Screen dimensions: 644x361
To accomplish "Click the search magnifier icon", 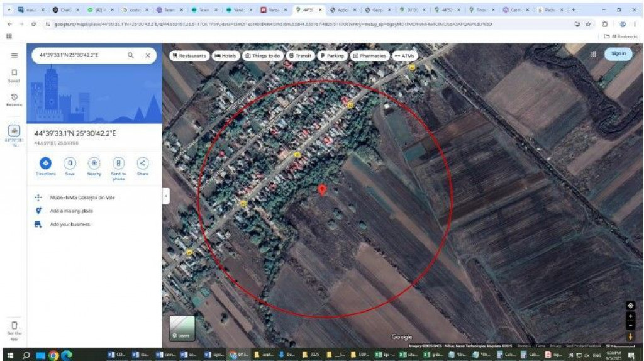I will tap(131, 55).
